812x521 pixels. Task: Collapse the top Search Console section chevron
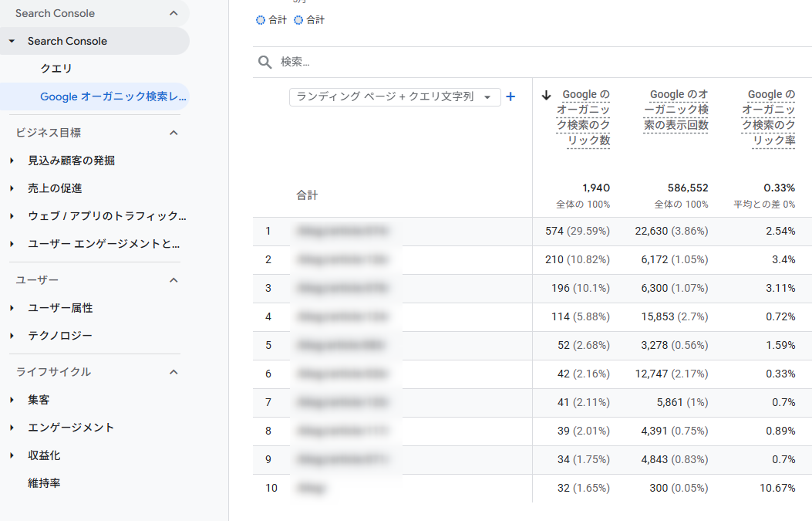pos(174,13)
